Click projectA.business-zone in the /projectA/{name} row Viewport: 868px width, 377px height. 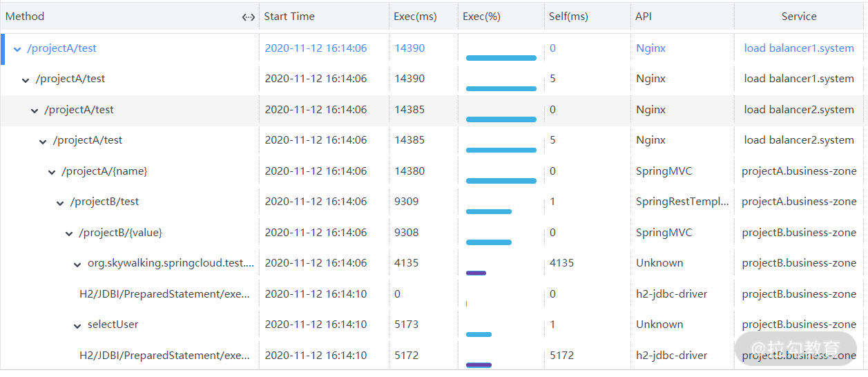click(x=799, y=171)
